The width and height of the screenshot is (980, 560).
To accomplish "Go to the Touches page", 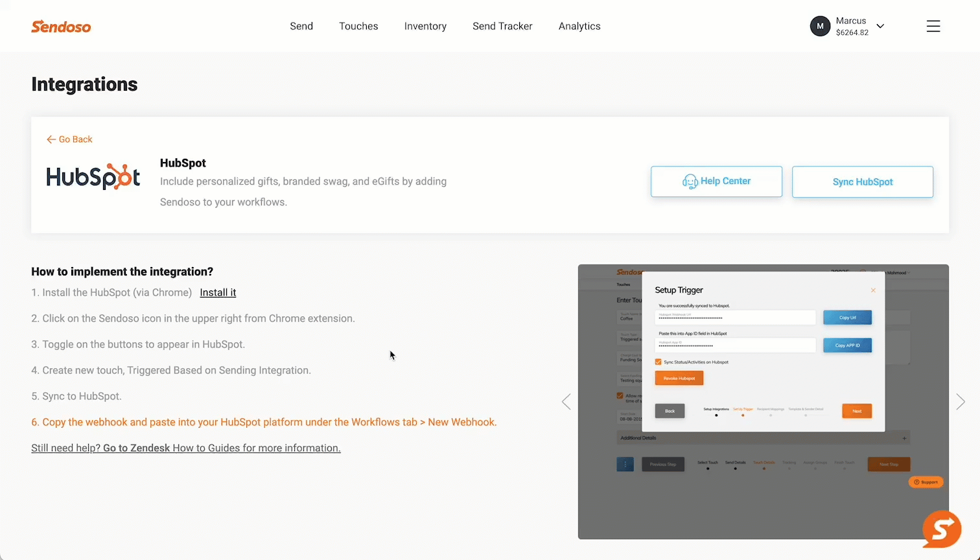I will 358,26.
